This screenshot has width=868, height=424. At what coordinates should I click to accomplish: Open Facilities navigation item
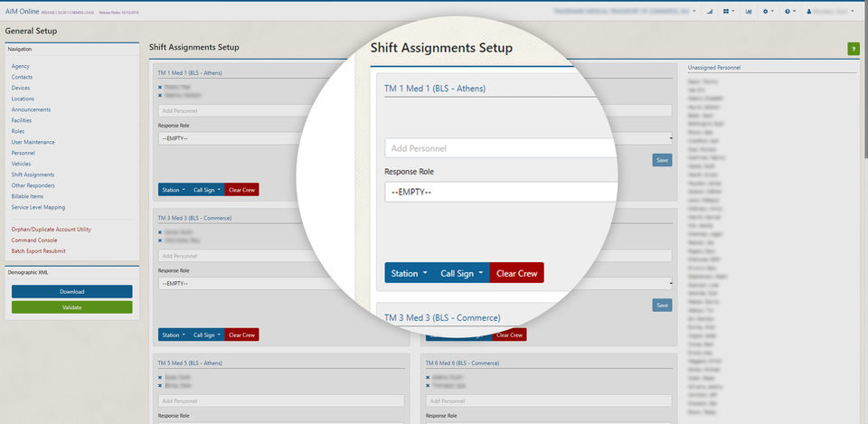(22, 120)
